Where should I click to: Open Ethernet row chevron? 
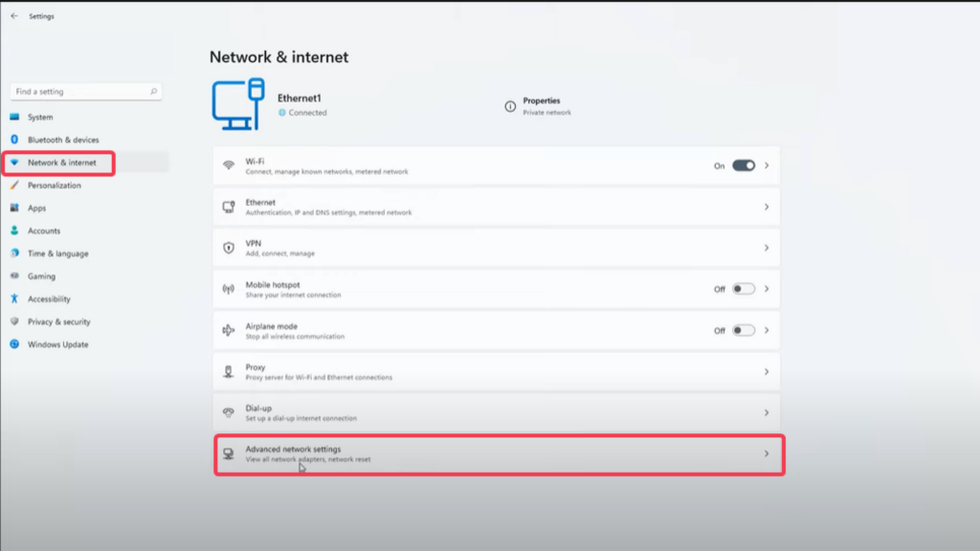point(767,207)
